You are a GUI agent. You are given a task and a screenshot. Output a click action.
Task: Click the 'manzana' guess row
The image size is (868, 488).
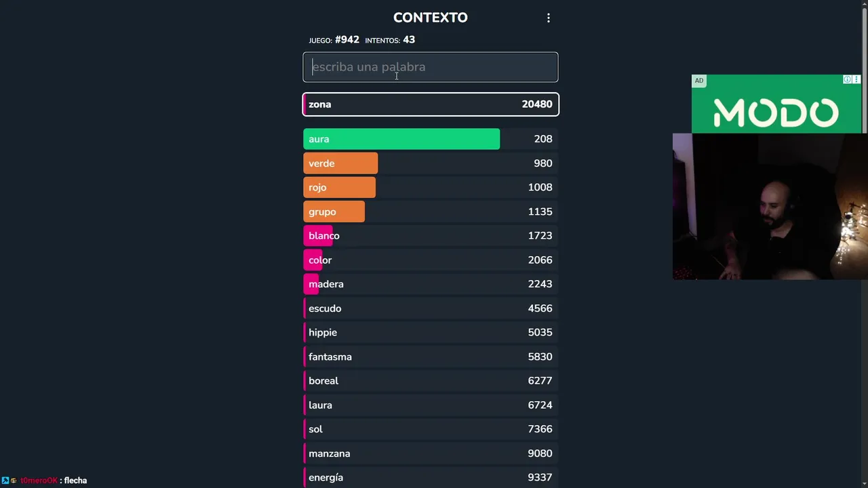[431, 453]
